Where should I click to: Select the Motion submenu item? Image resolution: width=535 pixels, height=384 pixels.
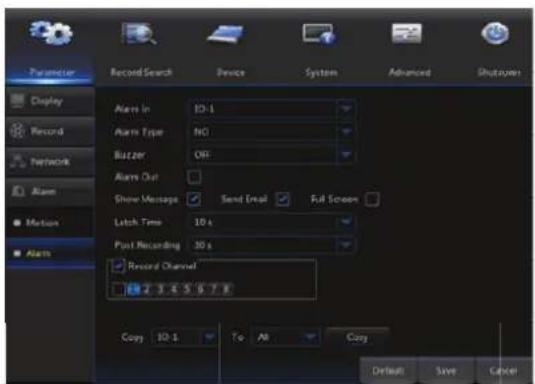(50, 223)
